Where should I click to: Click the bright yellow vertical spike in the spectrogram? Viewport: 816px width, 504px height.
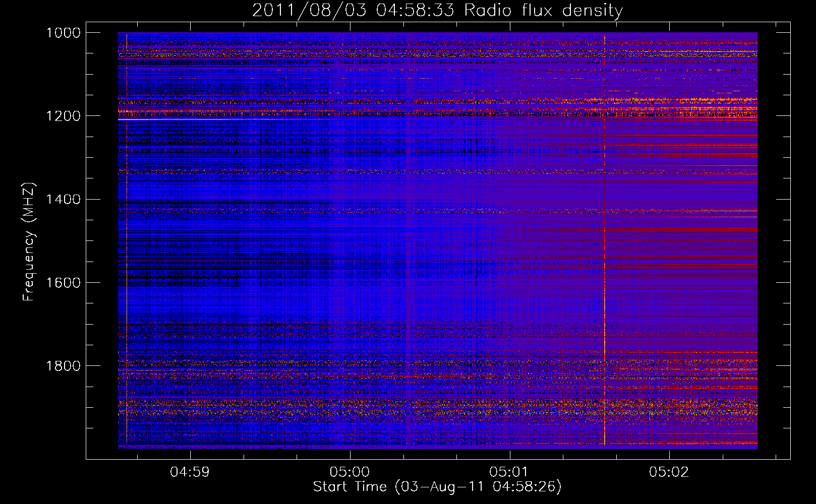point(605,239)
